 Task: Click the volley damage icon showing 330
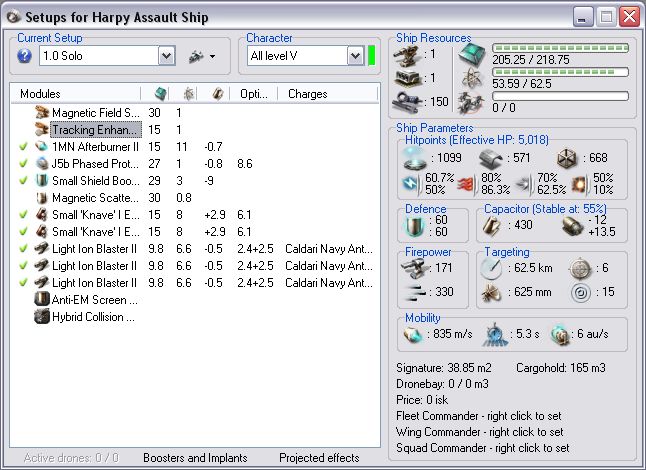click(415, 292)
